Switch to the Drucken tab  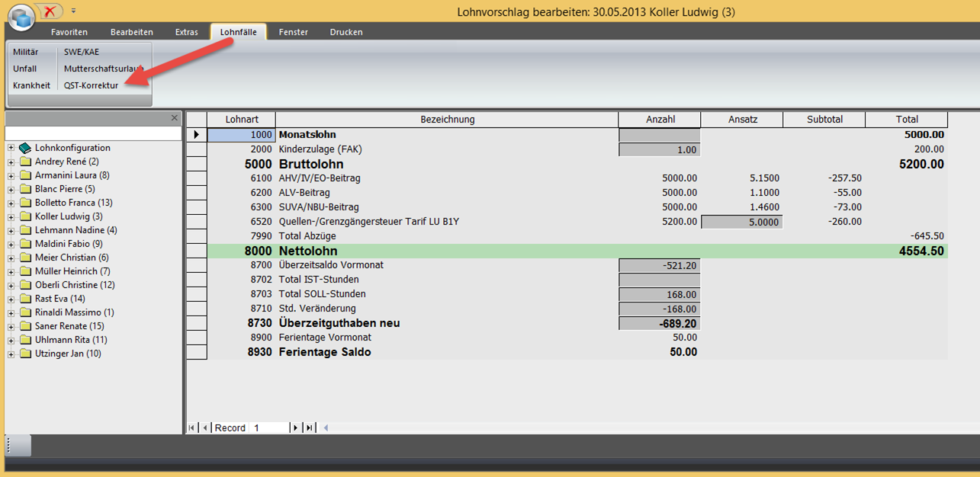[x=345, y=32]
